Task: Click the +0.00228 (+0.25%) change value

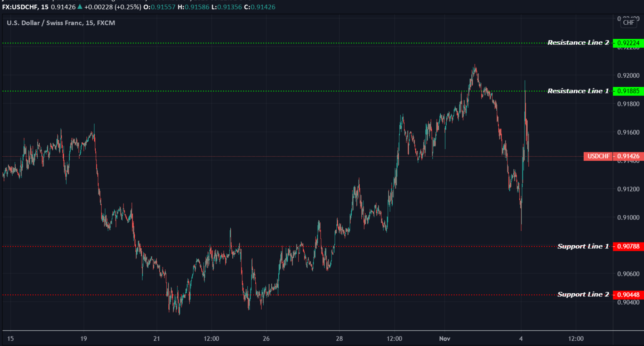Action: (113, 7)
